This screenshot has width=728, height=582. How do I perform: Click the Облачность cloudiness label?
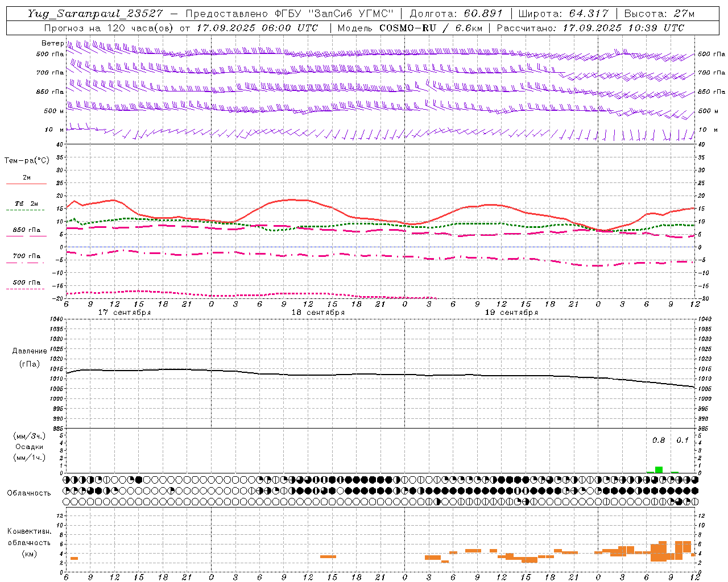[29, 493]
